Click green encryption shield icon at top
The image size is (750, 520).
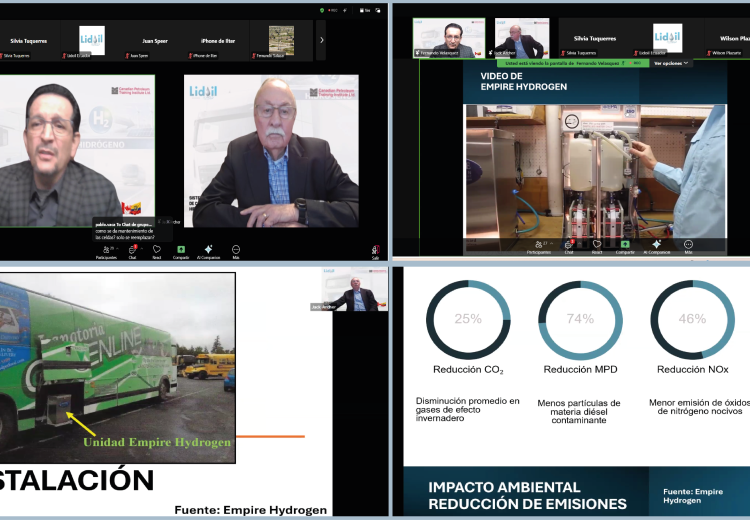click(322, 10)
